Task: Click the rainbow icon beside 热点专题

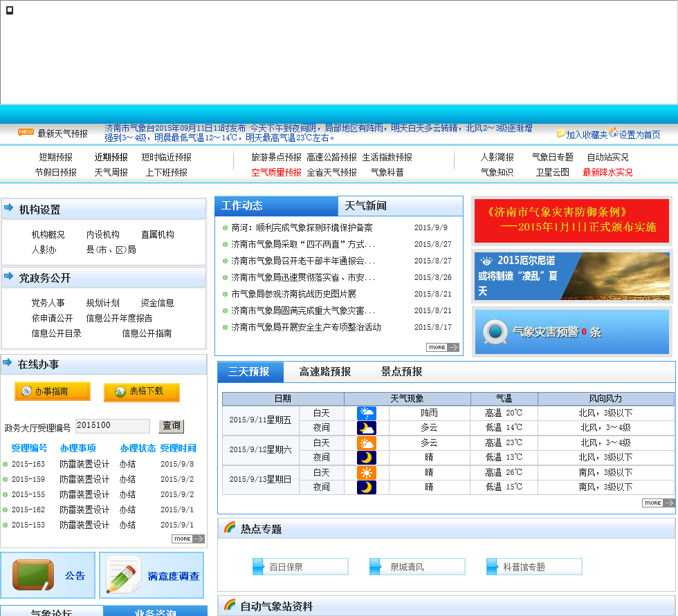Action: [230, 527]
